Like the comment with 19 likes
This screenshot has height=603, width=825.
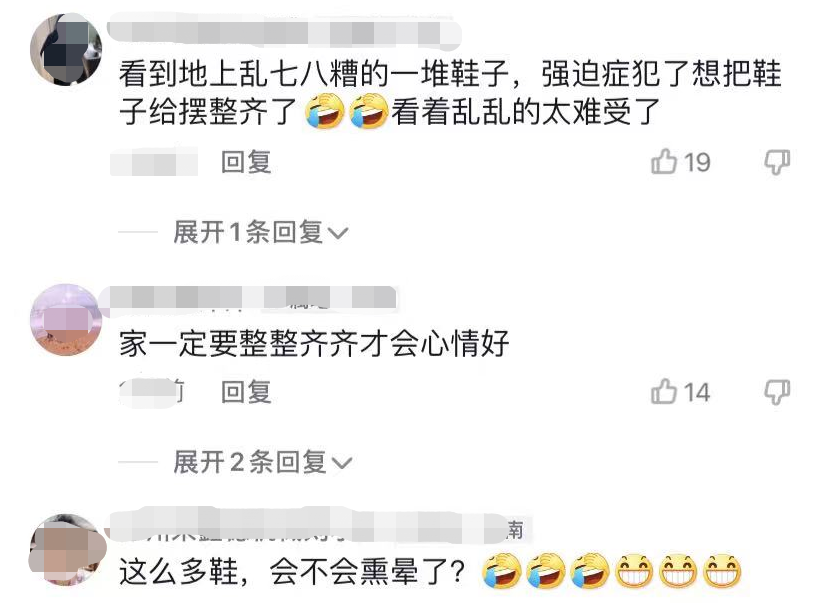664,161
